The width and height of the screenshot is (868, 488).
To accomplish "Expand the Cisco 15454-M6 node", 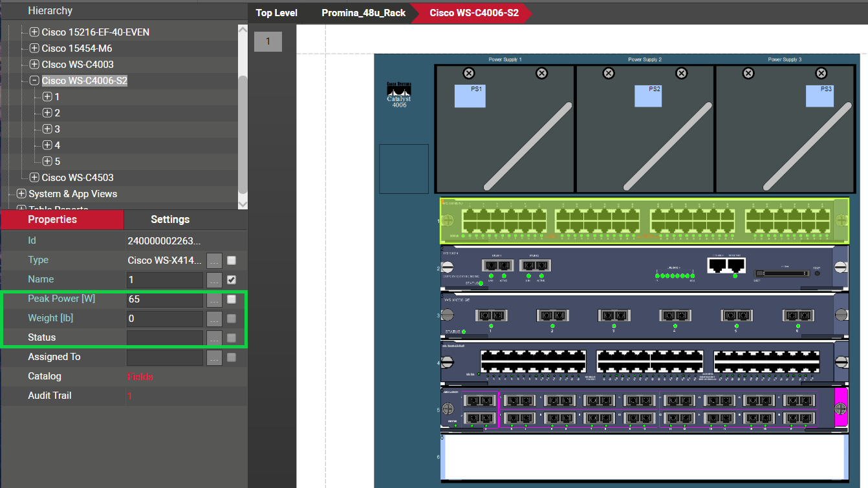I will tap(34, 48).
